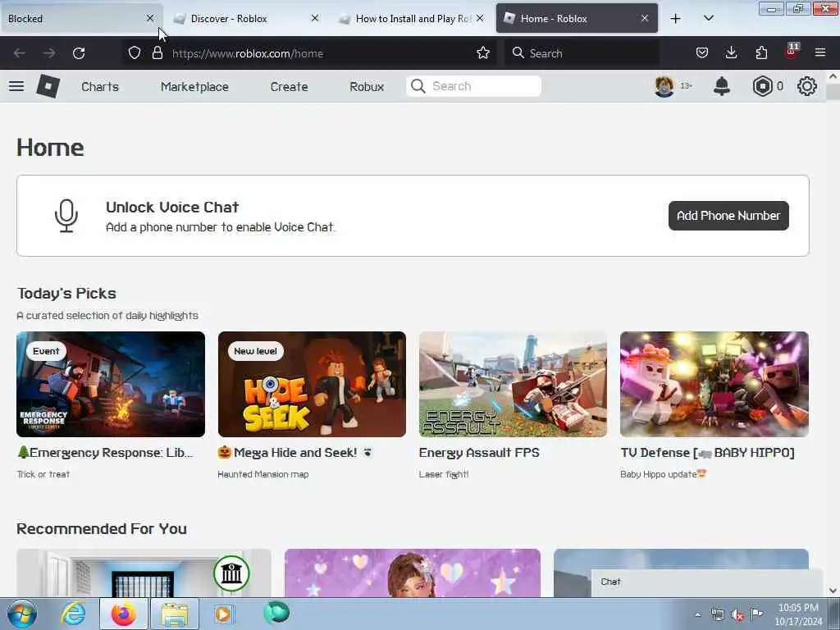Click the microphone Voice Chat icon

click(x=66, y=216)
